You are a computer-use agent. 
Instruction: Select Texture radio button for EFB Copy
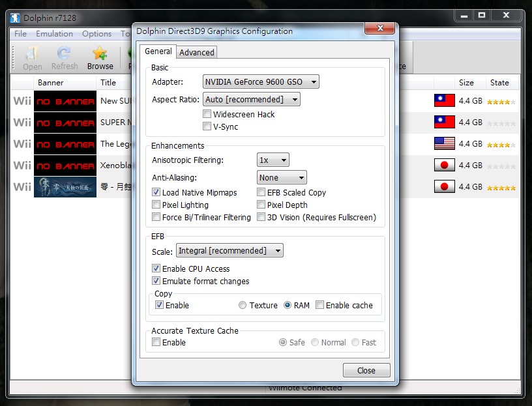click(x=243, y=305)
